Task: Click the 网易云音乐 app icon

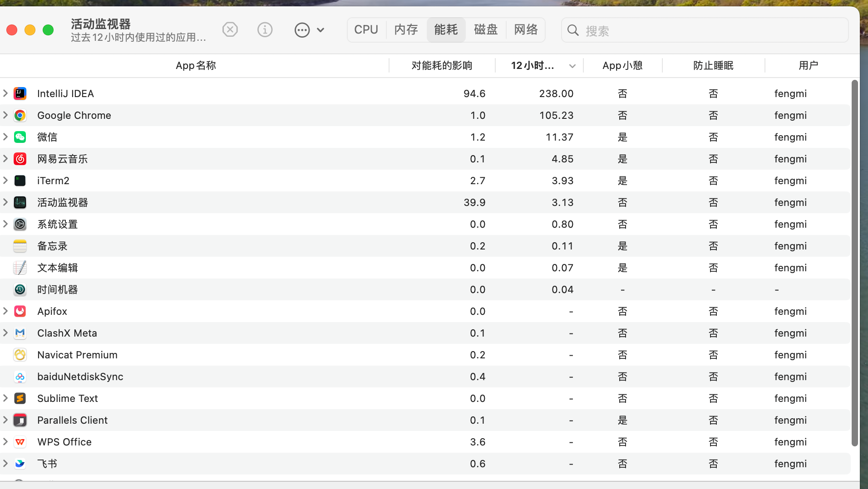Action: pos(20,159)
